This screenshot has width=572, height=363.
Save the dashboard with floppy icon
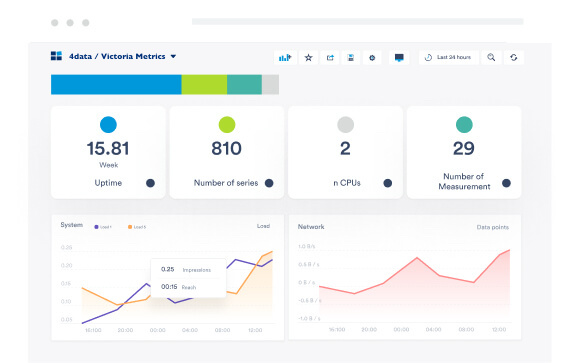click(x=351, y=58)
